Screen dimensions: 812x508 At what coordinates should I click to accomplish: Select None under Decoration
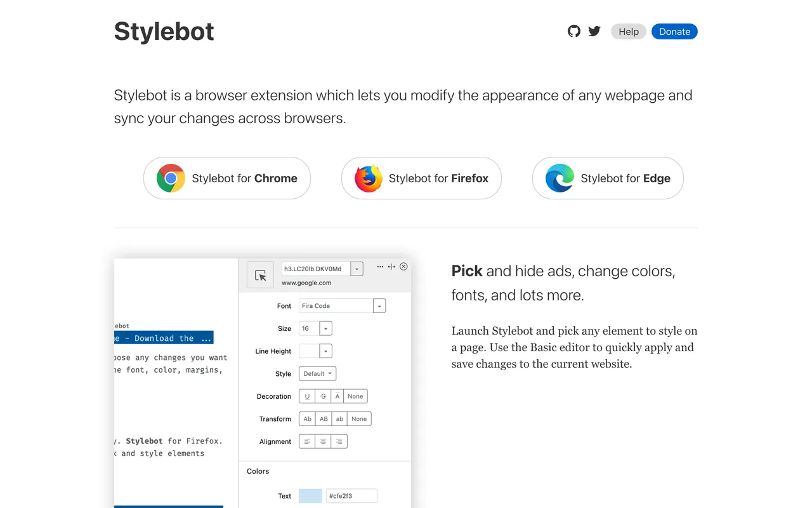355,396
